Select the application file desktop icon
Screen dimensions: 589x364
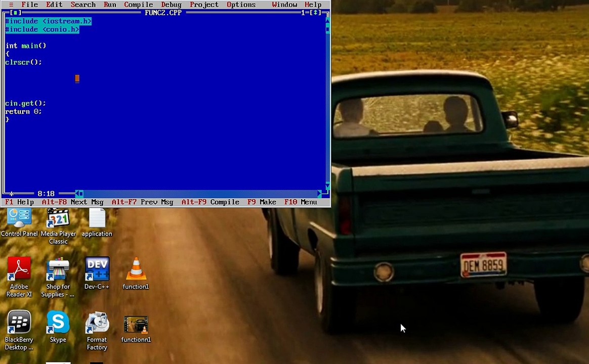point(97,222)
